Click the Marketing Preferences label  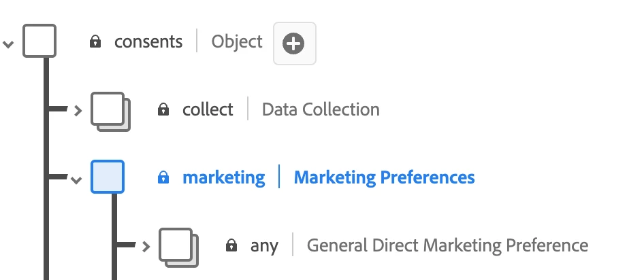(x=384, y=178)
